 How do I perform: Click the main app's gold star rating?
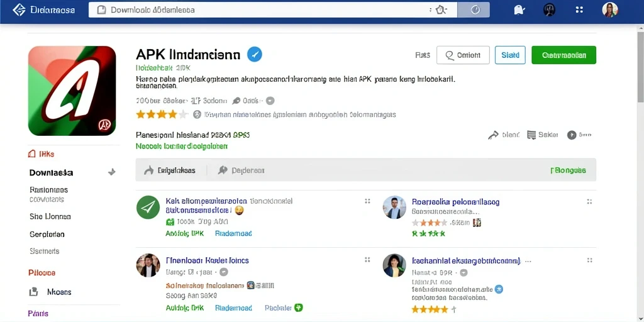coord(162,114)
